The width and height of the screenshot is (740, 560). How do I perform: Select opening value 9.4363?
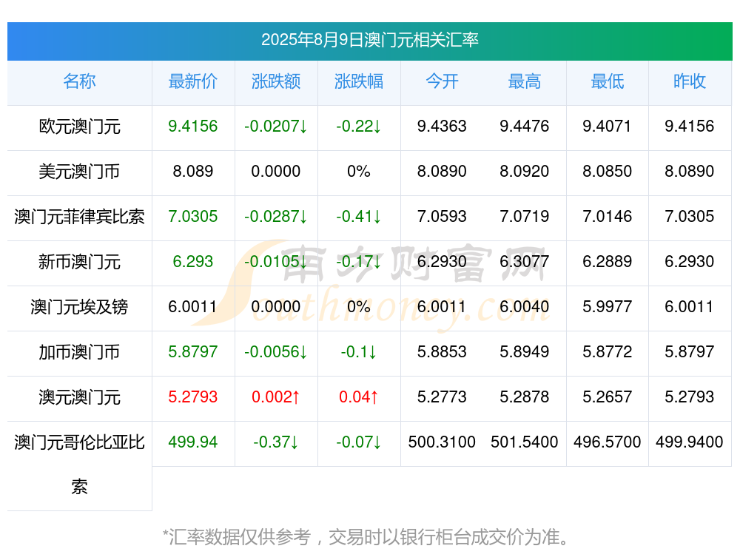442,126
